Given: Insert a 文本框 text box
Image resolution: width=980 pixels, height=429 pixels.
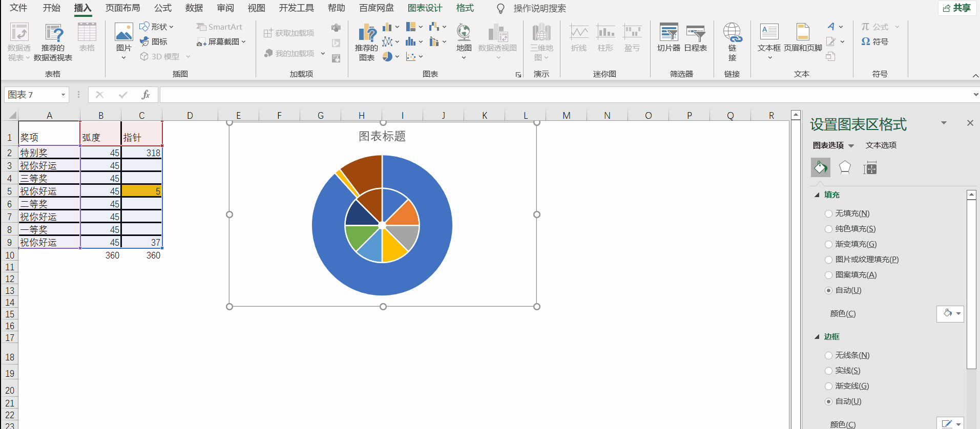Looking at the screenshot, I should [769, 41].
